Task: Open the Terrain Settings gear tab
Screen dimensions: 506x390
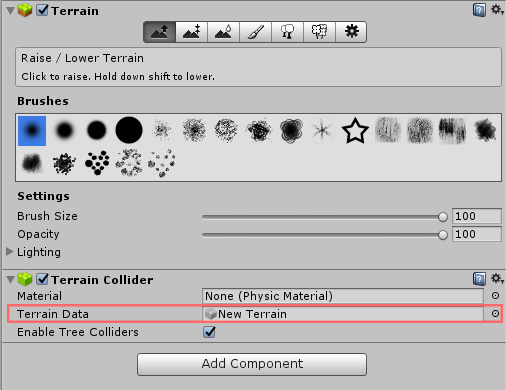Action: point(351,32)
